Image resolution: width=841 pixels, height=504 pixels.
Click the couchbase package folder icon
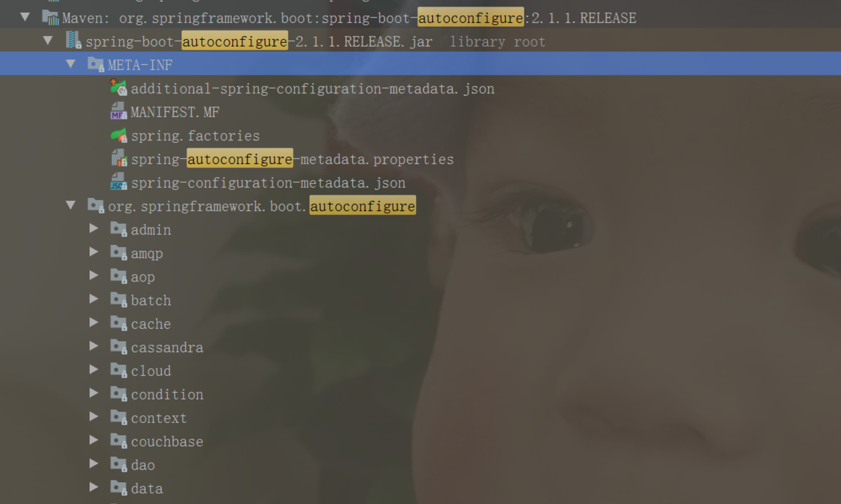coord(119,441)
